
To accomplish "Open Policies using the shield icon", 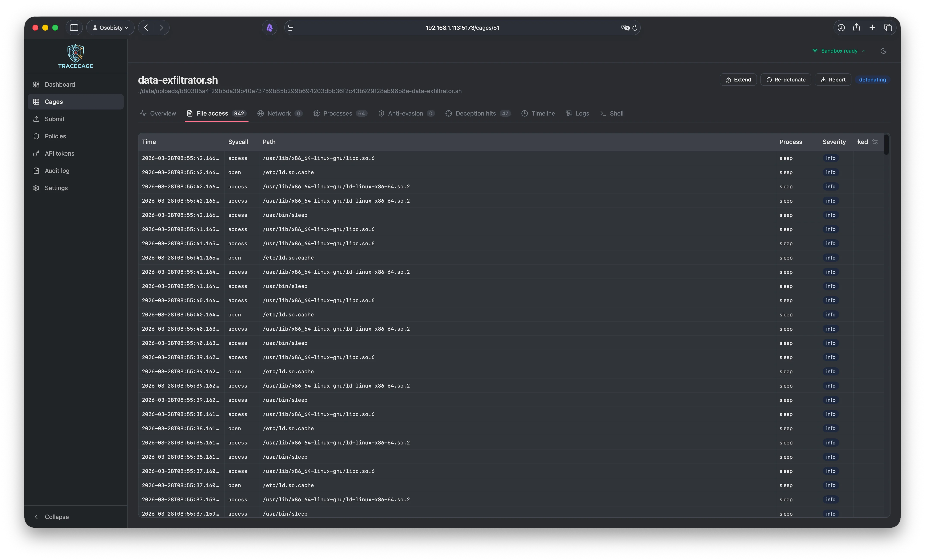I will coord(36,136).
